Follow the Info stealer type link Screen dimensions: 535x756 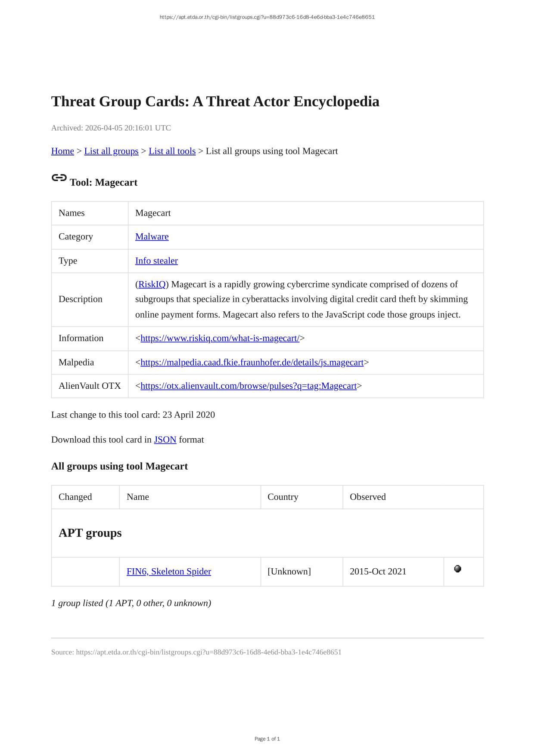156,261
